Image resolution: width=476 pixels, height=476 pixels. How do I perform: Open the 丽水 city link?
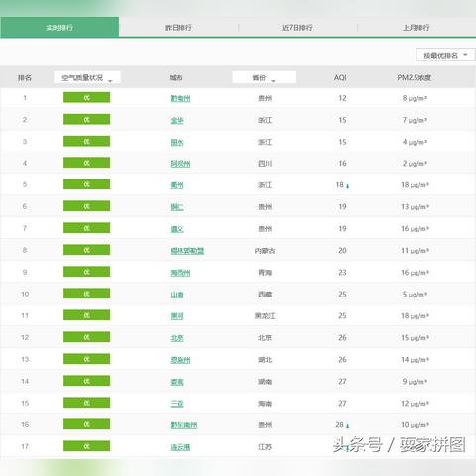(177, 142)
